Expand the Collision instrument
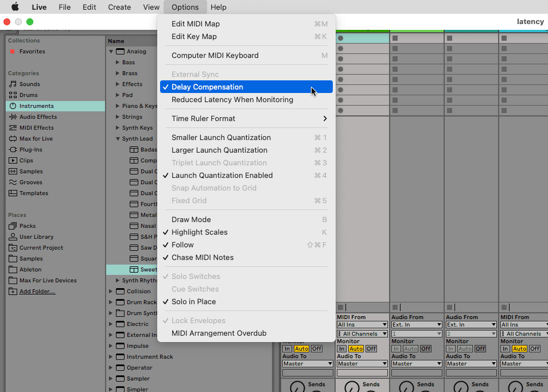 (110, 292)
